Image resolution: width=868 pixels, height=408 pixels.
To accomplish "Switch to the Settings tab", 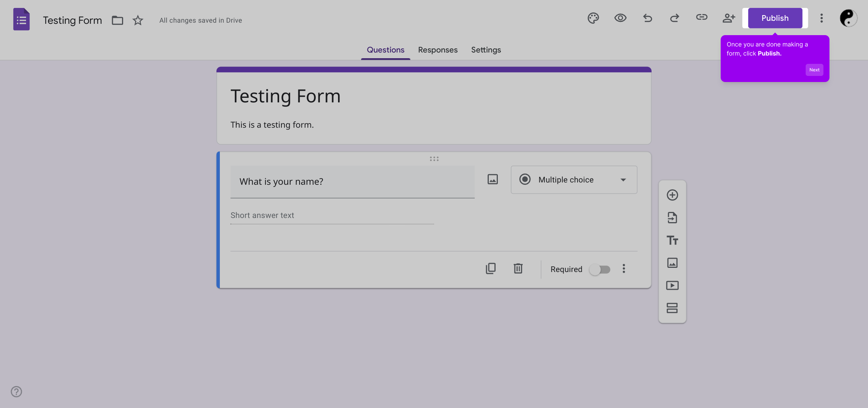I will click(486, 50).
